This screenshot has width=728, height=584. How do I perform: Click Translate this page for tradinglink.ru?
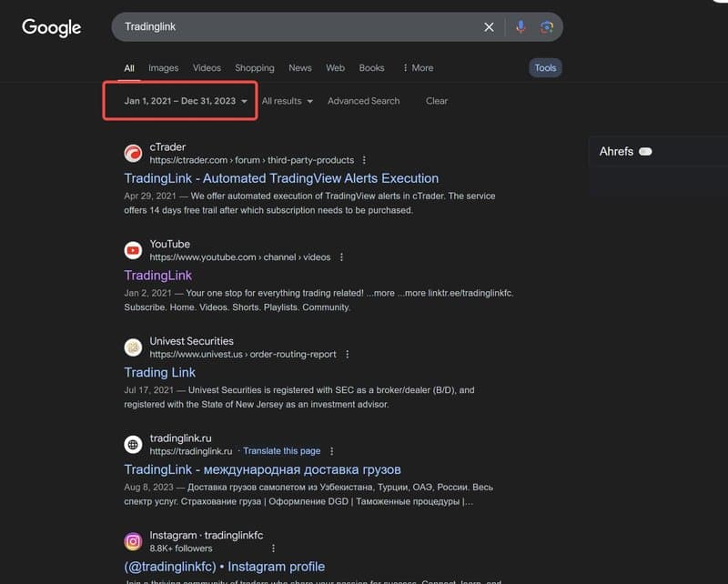pyautogui.click(x=282, y=450)
